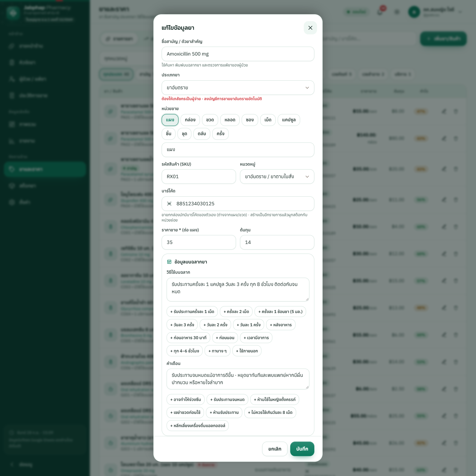Click the SKU field containing RX01
Viewport: 476px width, 476px height.
(x=199, y=177)
